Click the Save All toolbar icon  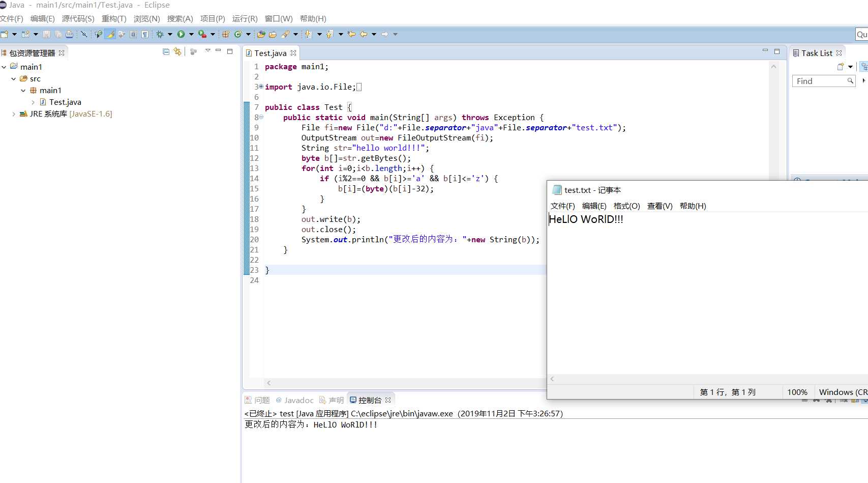[58, 34]
